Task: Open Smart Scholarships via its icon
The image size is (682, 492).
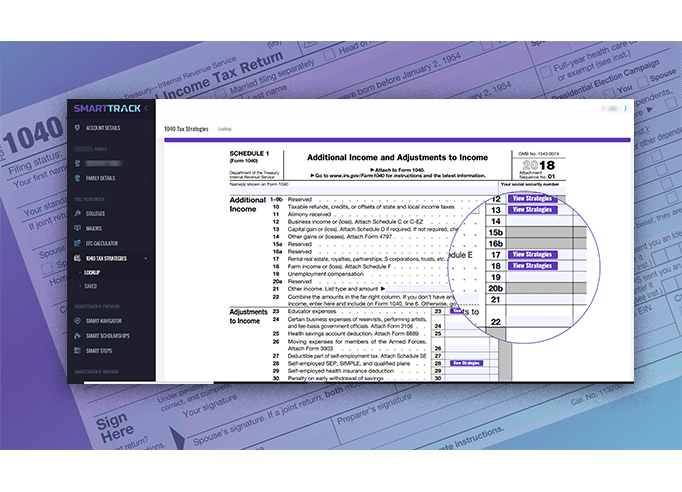Action: [x=78, y=336]
